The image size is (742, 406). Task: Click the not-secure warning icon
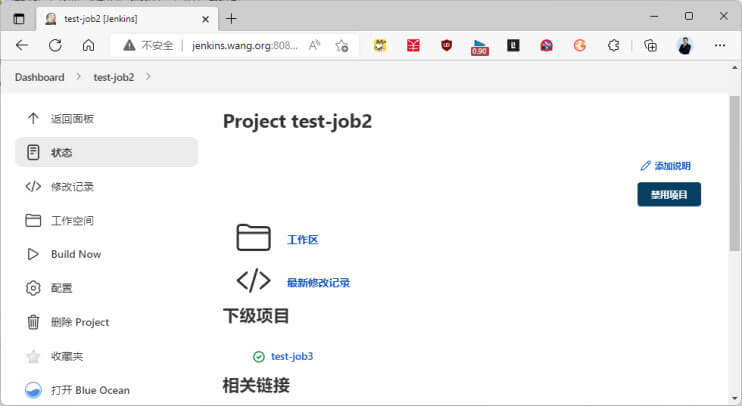coord(129,45)
